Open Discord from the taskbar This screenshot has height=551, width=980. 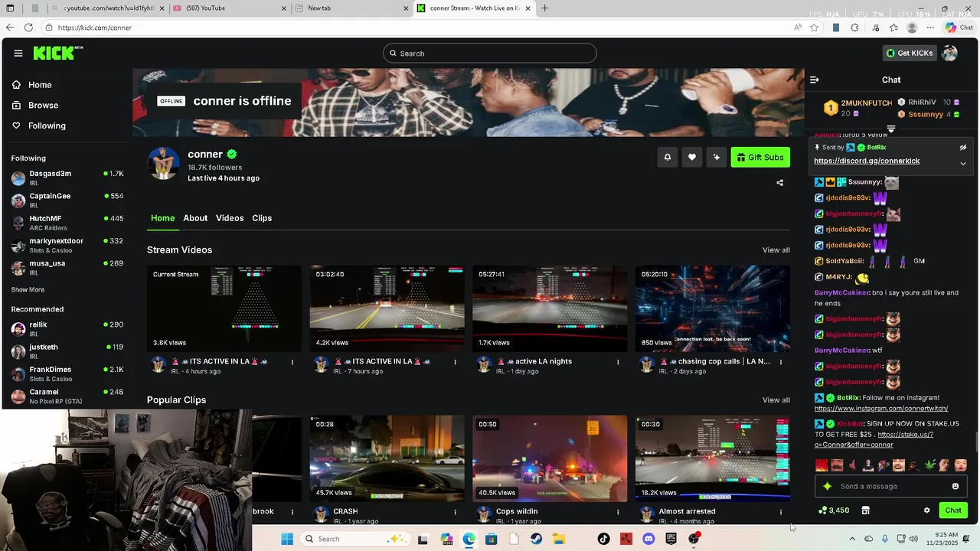[648, 539]
